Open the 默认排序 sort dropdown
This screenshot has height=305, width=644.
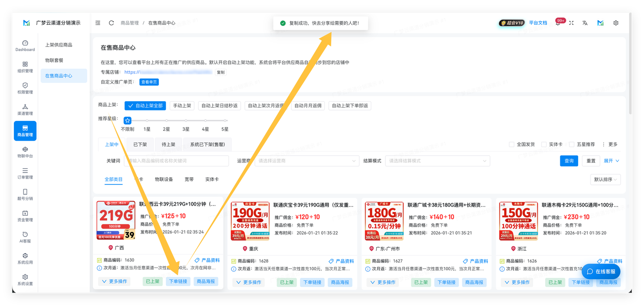point(605,180)
